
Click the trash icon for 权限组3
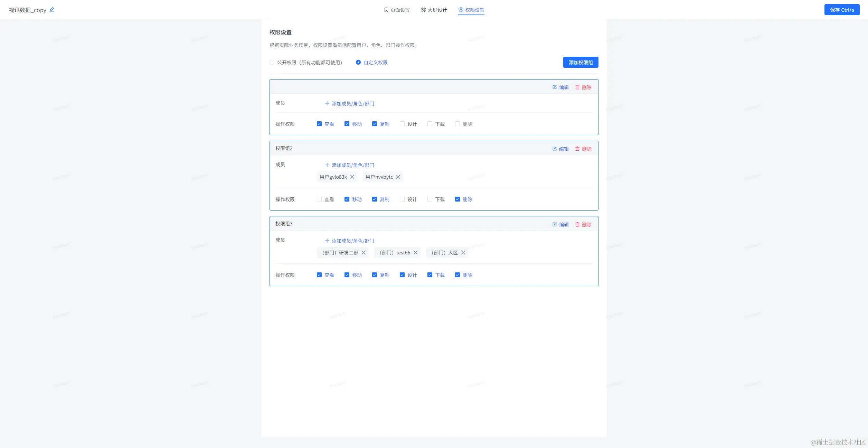tap(577, 224)
